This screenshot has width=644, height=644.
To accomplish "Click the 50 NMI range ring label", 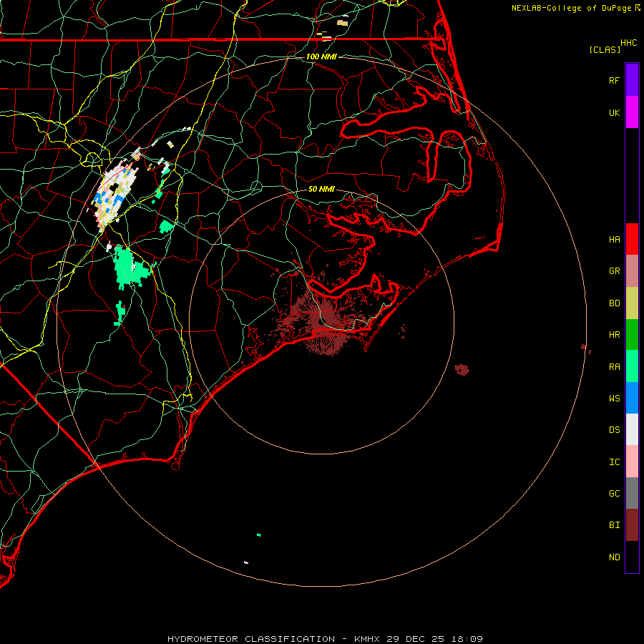I will (x=321, y=189).
